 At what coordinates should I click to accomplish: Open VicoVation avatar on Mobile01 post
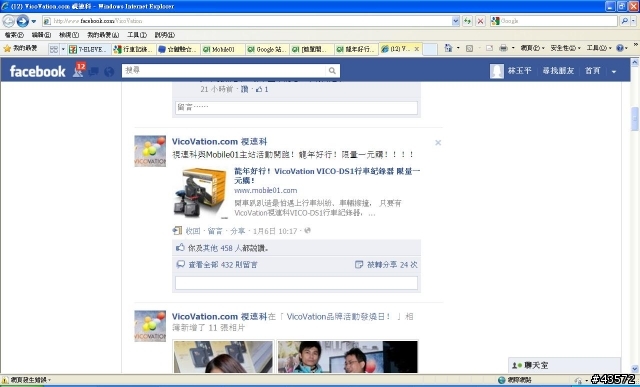coord(150,151)
